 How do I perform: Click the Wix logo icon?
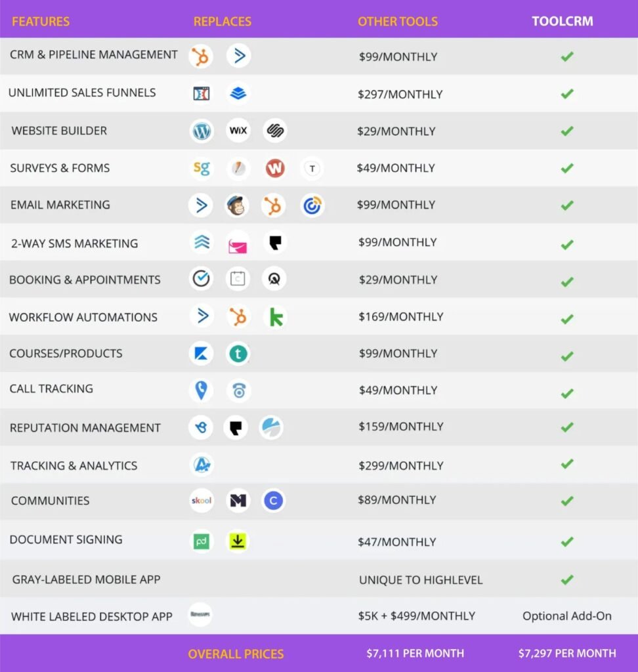(x=238, y=131)
